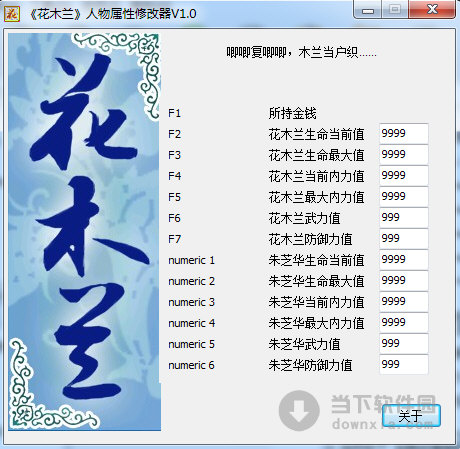Click the numeric 4 hotkey label
460x449 pixels.
coord(191,323)
